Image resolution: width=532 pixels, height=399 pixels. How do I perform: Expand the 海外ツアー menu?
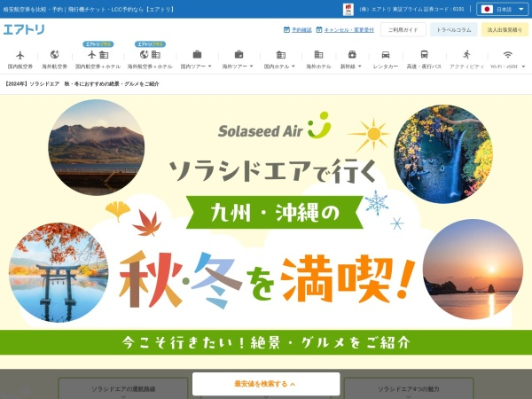(252, 66)
